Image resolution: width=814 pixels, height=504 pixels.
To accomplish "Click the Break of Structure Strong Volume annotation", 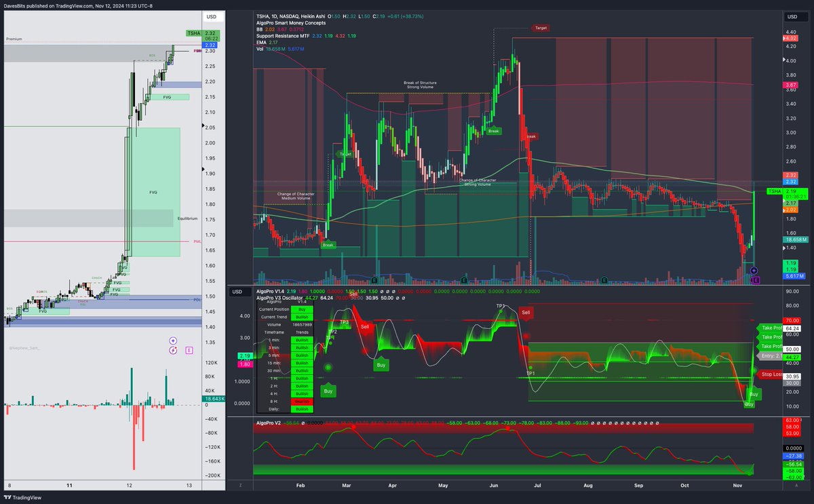I will (420, 85).
